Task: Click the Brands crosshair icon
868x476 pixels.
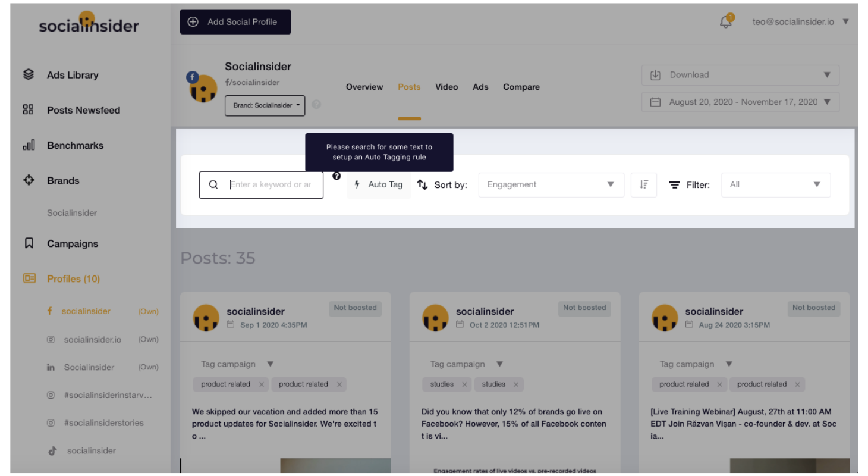Action: (x=29, y=180)
